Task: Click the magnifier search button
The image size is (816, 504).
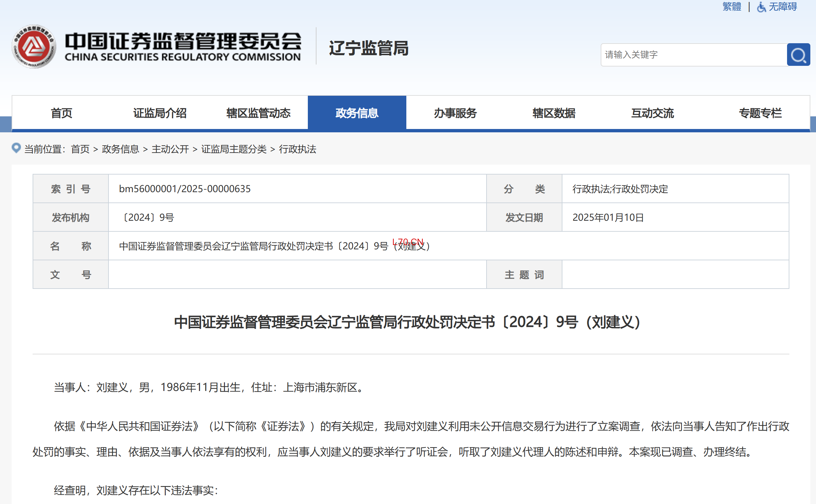Action: pyautogui.click(x=798, y=55)
